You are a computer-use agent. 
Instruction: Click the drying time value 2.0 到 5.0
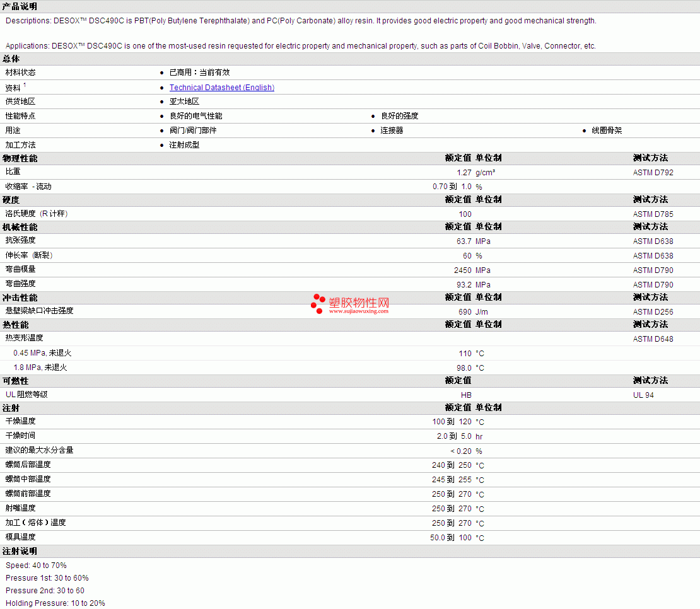454,436
